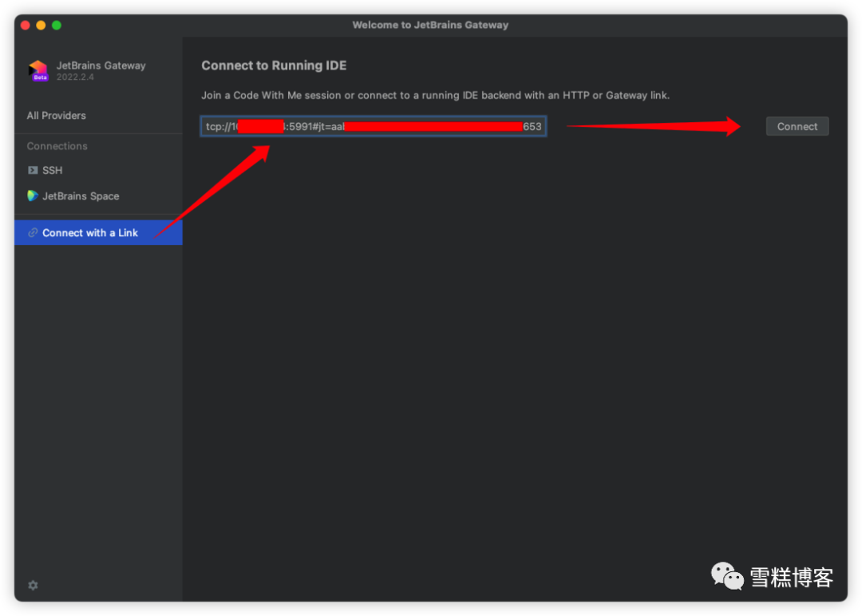Click the 'Connect to Running IDE' heading
862x616 pixels.
274,65
